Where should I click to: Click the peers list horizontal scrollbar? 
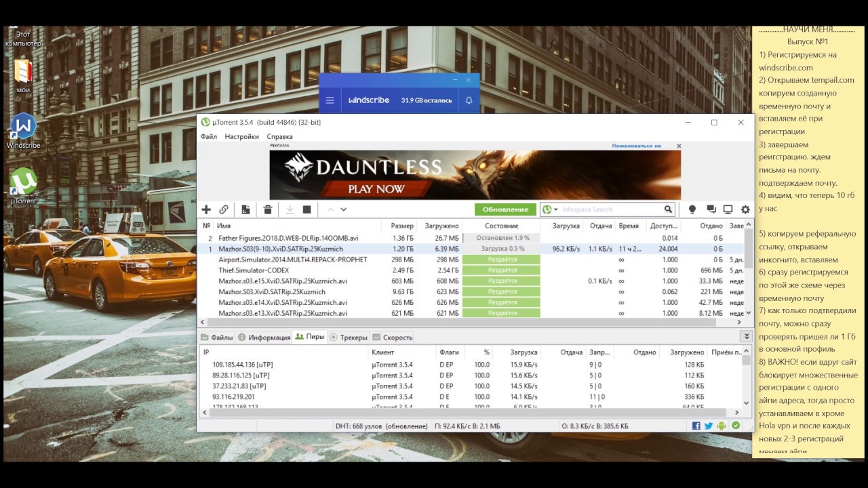pos(471,412)
